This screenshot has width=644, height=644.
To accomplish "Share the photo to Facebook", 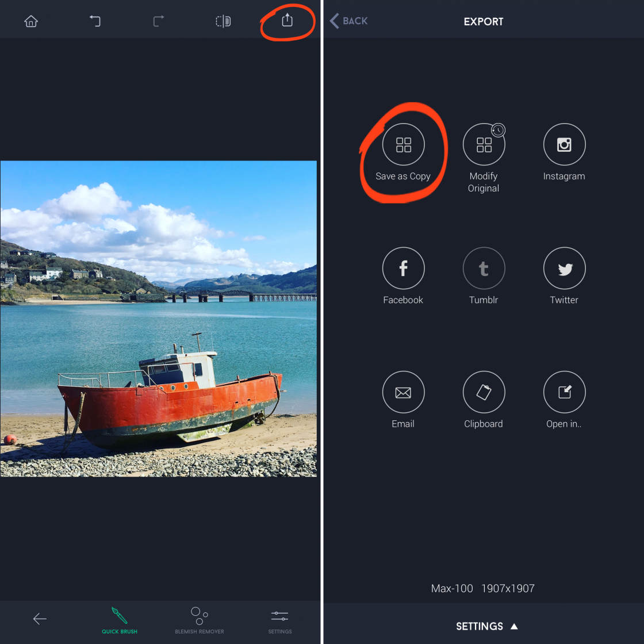I will pos(403,276).
